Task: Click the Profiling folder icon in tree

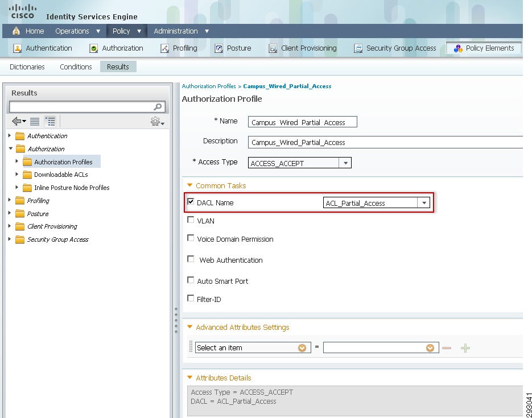Action: click(20, 201)
